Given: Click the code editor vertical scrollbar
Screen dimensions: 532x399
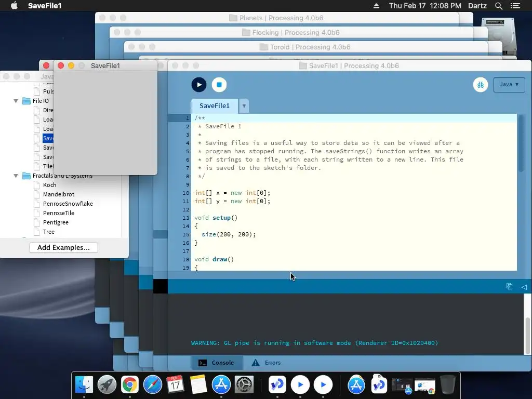Looking at the screenshot, I should click(x=521, y=143).
